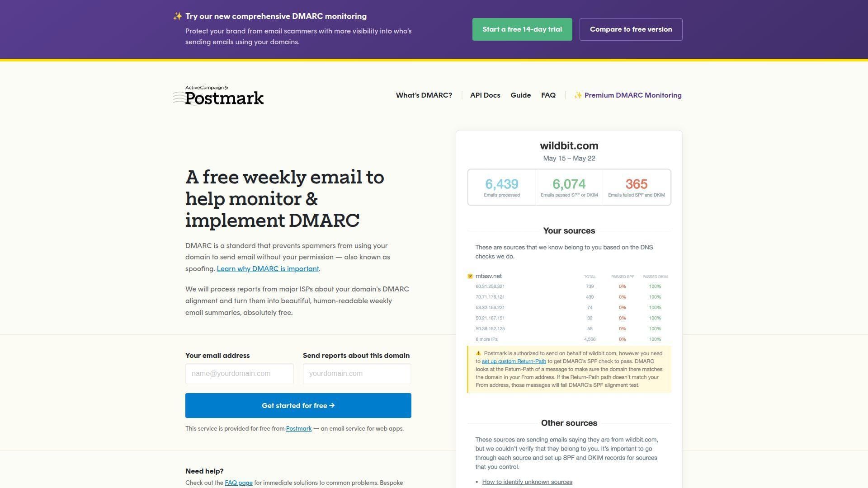Click the PASSED DKIM column header
This screenshot has height=488, width=868.
655,277
